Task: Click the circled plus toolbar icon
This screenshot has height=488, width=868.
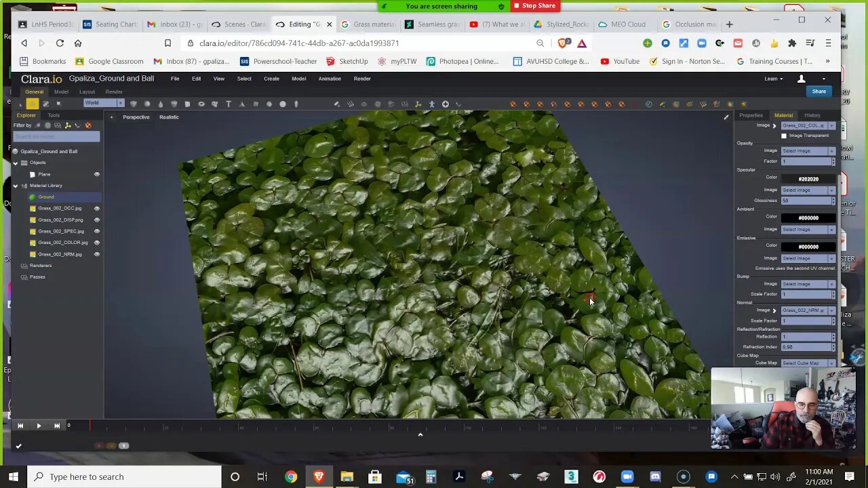Action: [x=446, y=104]
